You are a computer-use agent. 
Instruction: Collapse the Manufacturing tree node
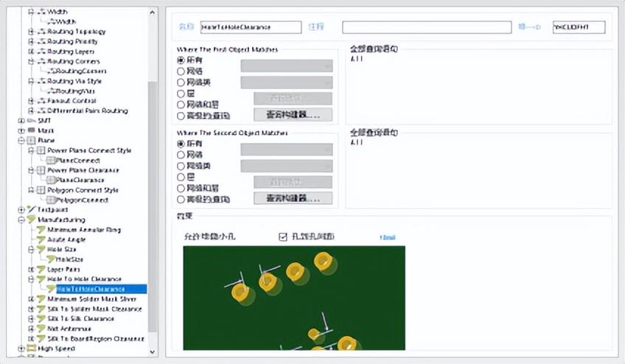pyautogui.click(x=21, y=220)
